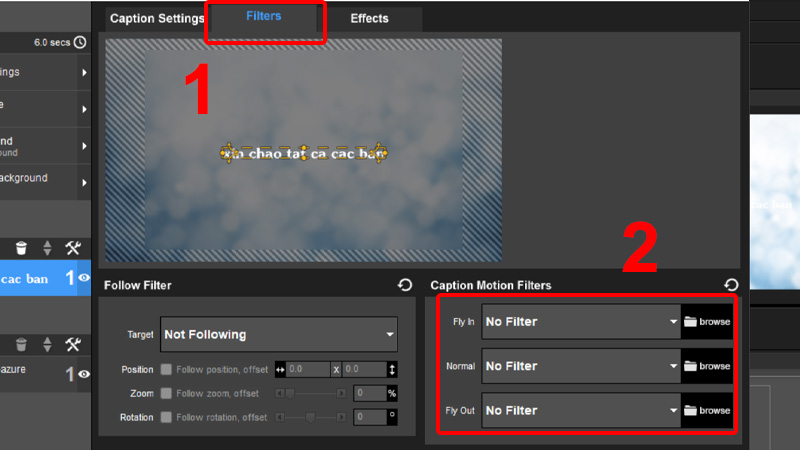Enable Follow zoom, offset checkbox
The height and width of the screenshot is (450, 800).
click(166, 393)
